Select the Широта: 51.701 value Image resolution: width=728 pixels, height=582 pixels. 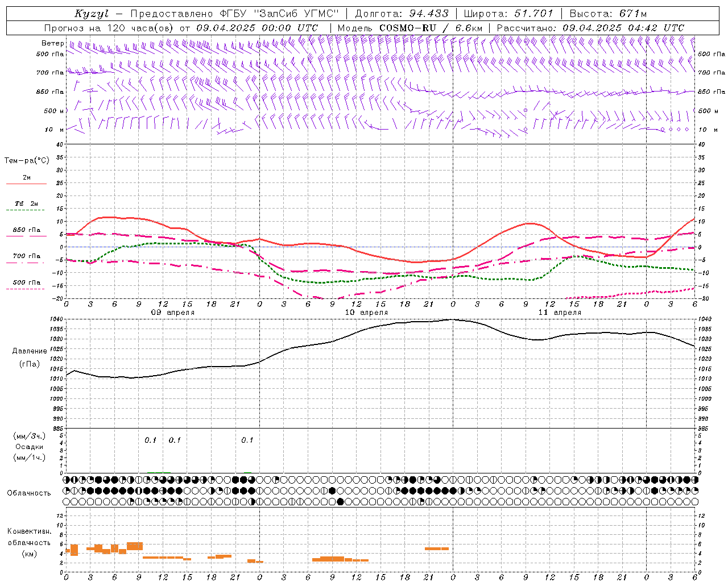[x=508, y=14]
